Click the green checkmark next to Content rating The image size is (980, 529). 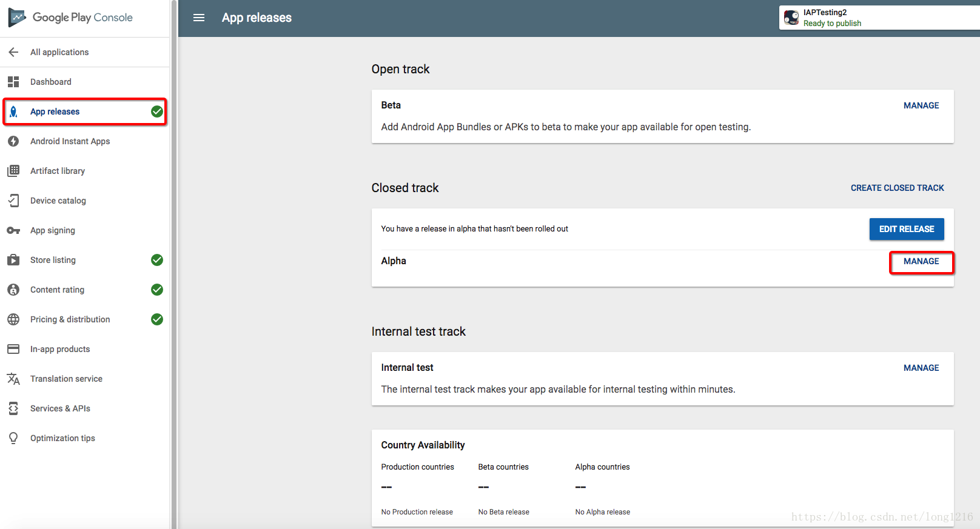pos(157,290)
